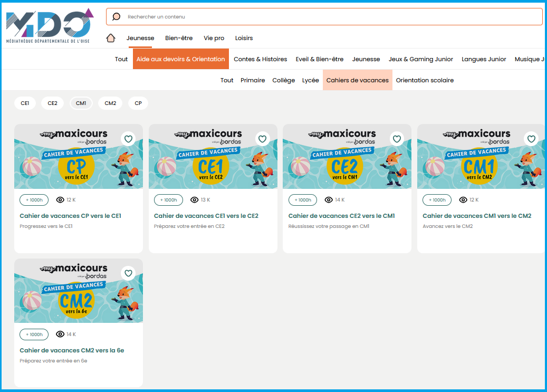Click the text Progressez vers le CE1
Image resolution: width=547 pixels, height=392 pixels.
coord(46,226)
